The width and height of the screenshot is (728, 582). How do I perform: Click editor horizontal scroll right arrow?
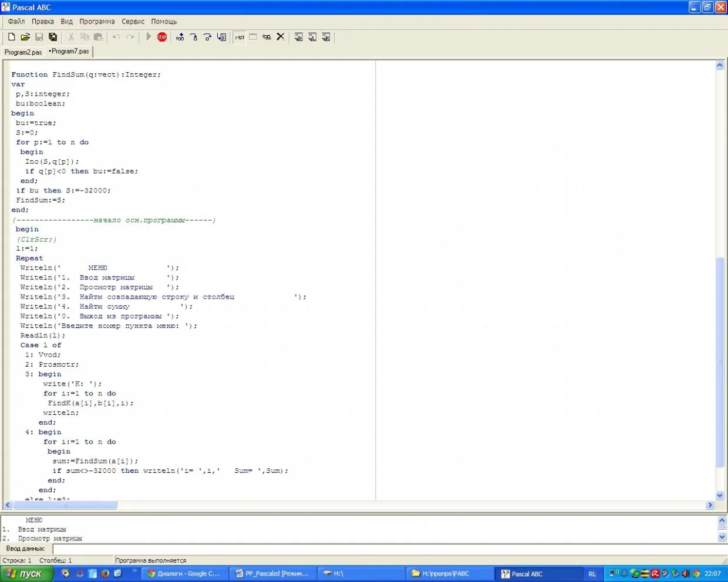coord(710,505)
